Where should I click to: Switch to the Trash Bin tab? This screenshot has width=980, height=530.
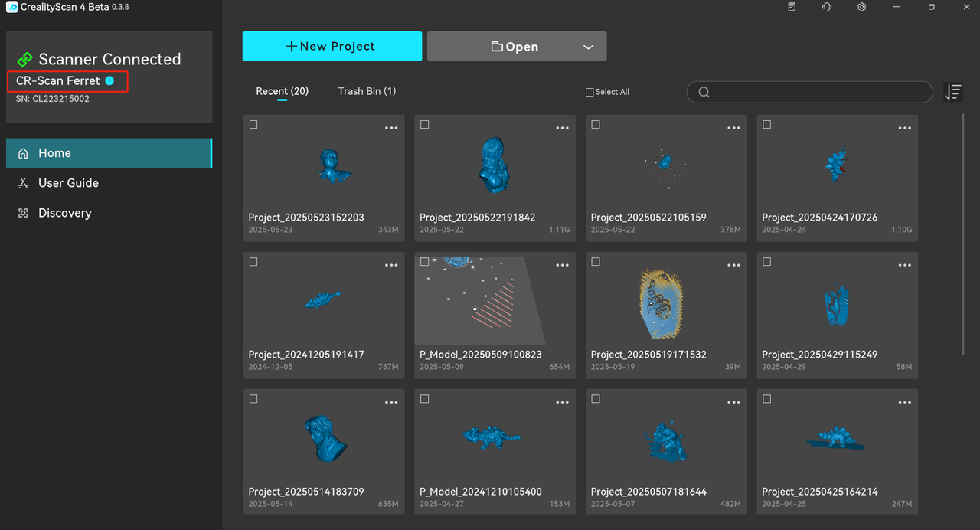point(367,91)
